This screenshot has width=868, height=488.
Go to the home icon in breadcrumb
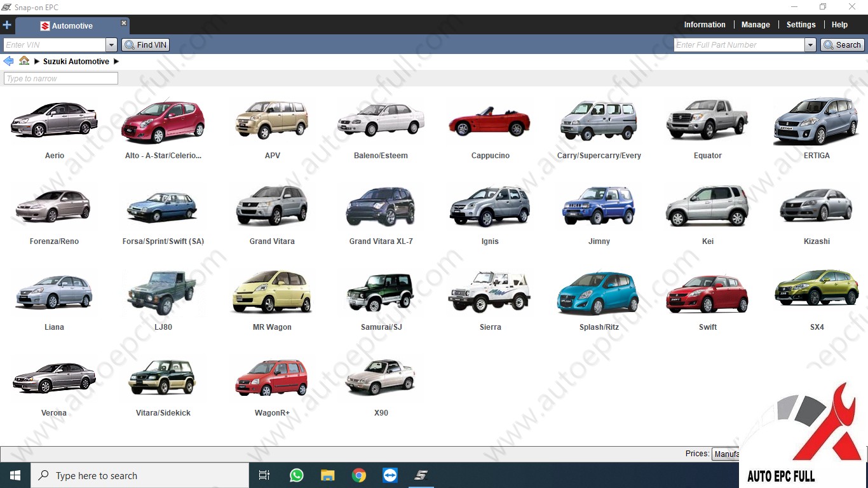[x=24, y=61]
